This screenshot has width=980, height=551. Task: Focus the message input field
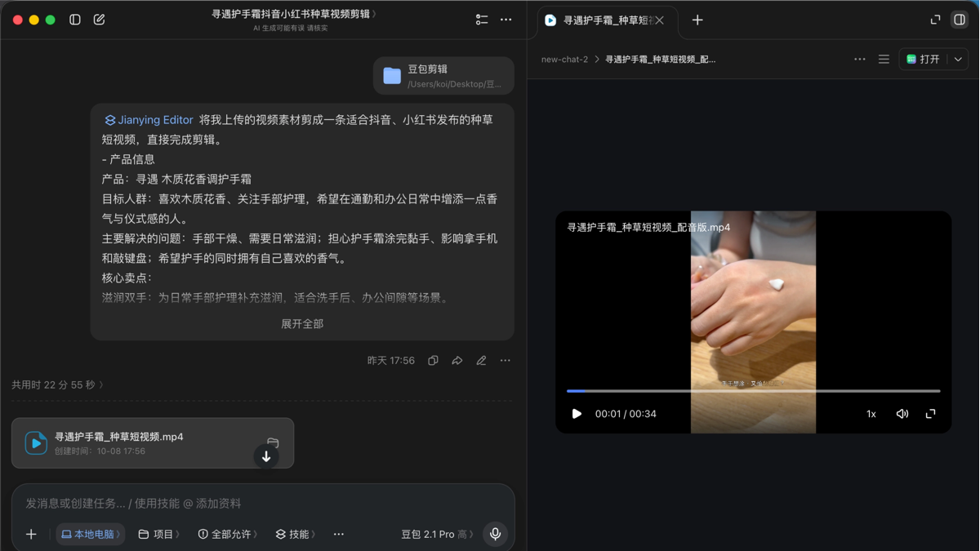tap(263, 504)
